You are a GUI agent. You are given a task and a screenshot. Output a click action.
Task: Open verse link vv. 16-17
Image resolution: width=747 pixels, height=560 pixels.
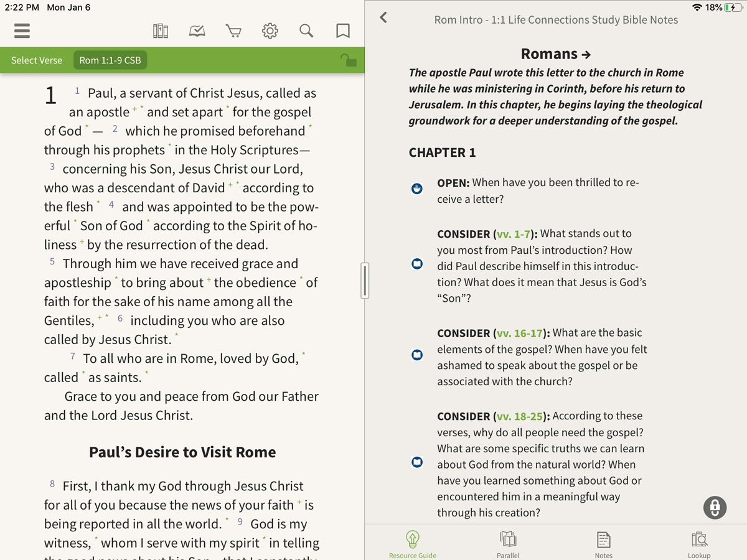tap(520, 333)
